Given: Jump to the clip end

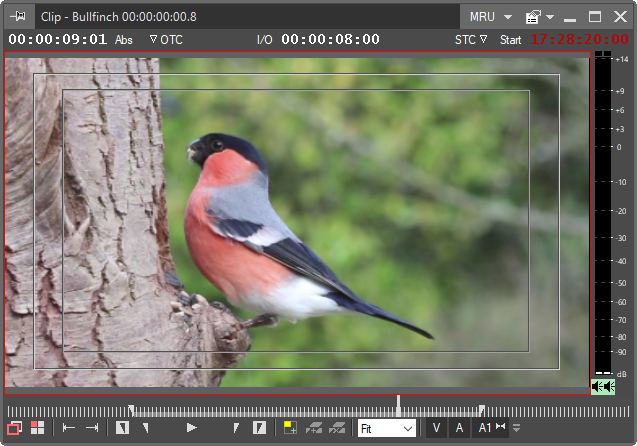Looking at the screenshot, I should [92, 428].
